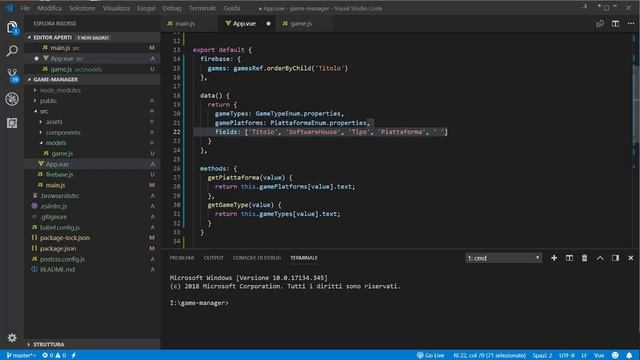Click the unsaved dot on App.vue tab
640x360 pixels.
click(x=268, y=24)
